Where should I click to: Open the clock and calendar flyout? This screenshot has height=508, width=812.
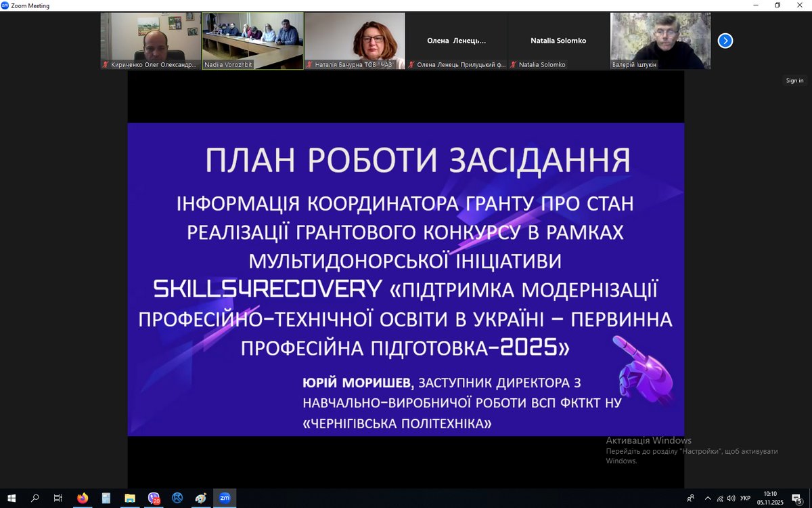[x=770, y=498]
